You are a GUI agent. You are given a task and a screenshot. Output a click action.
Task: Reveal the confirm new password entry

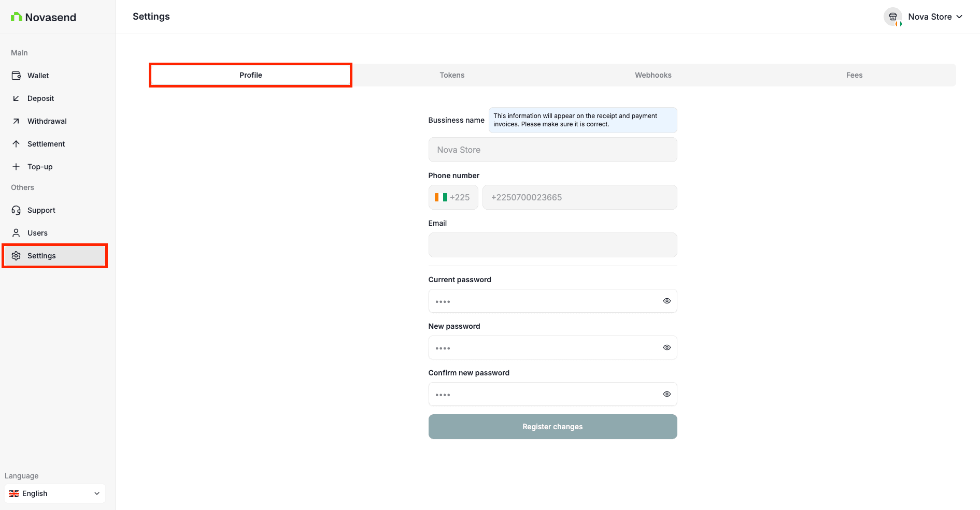coord(666,394)
